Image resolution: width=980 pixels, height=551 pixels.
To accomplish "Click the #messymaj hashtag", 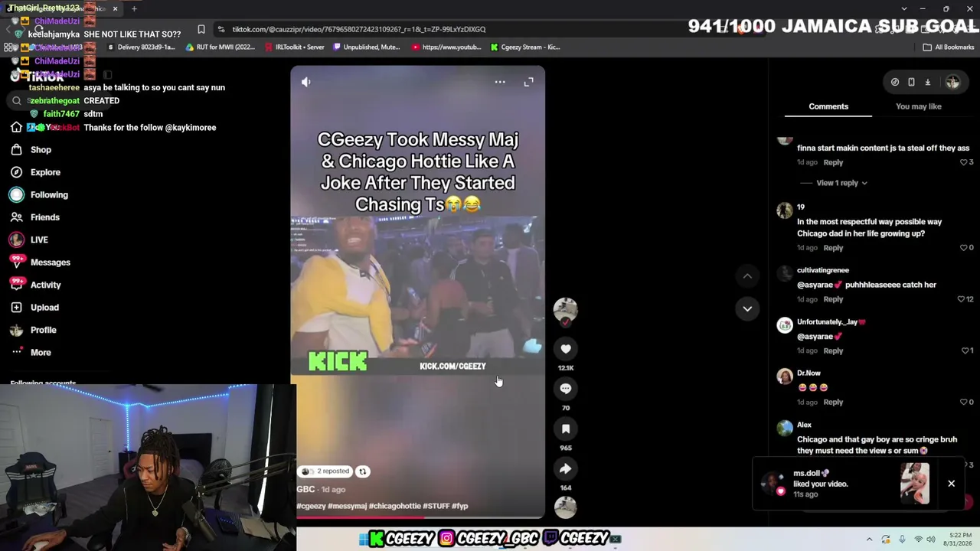I will [x=347, y=506].
